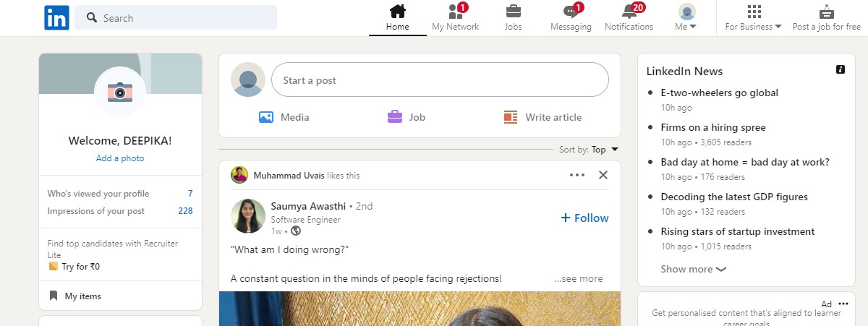Click the Start a post field
The width and height of the screenshot is (868, 326).
(x=440, y=80)
